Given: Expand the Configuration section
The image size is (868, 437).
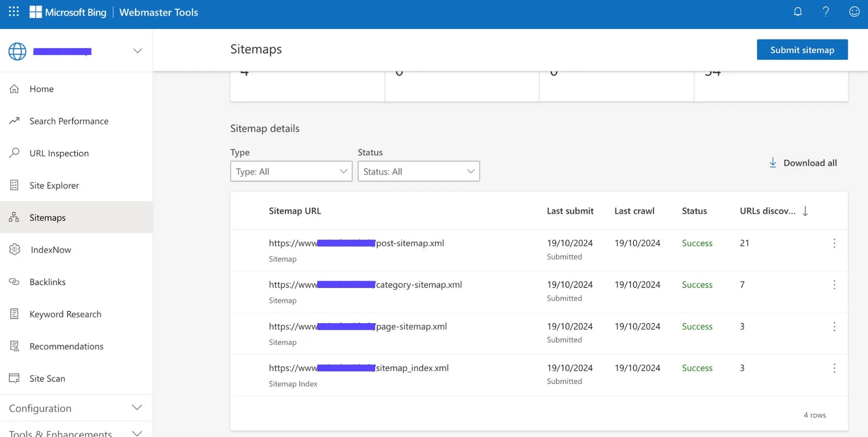Looking at the screenshot, I should coord(76,408).
